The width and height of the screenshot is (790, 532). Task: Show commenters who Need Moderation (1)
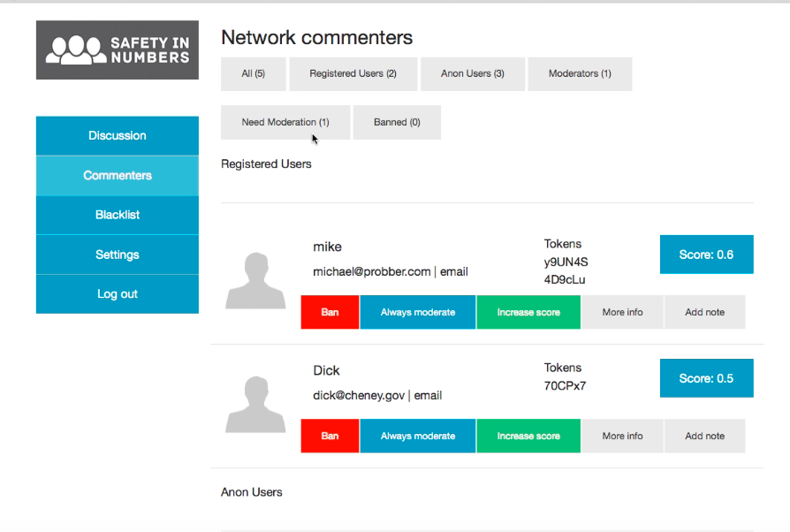coord(285,123)
